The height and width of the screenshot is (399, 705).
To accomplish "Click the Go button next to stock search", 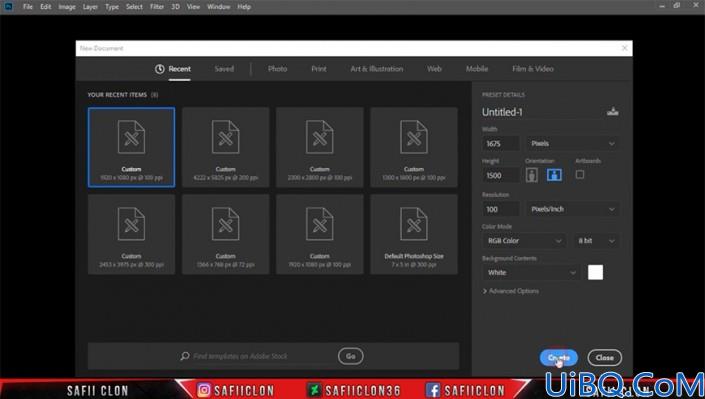I will tap(351, 356).
